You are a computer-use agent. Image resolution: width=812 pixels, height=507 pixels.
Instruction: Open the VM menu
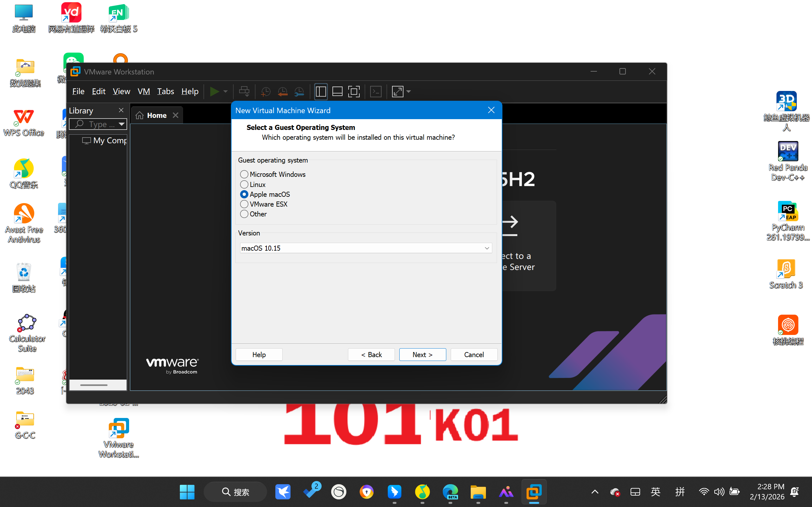[144, 91]
